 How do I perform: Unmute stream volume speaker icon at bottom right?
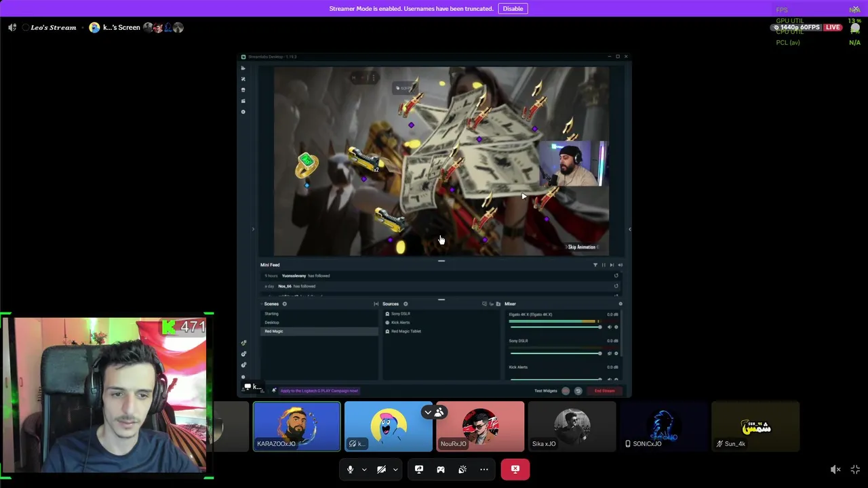pyautogui.click(x=835, y=470)
